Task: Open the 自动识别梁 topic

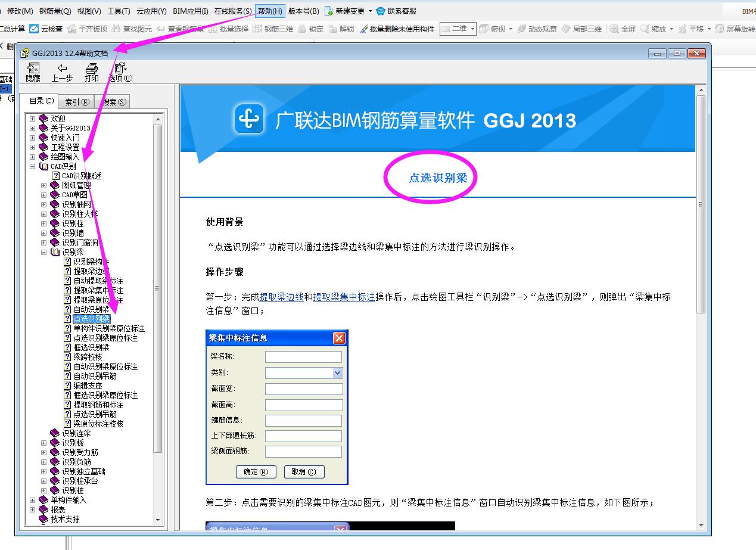Action: (91, 309)
